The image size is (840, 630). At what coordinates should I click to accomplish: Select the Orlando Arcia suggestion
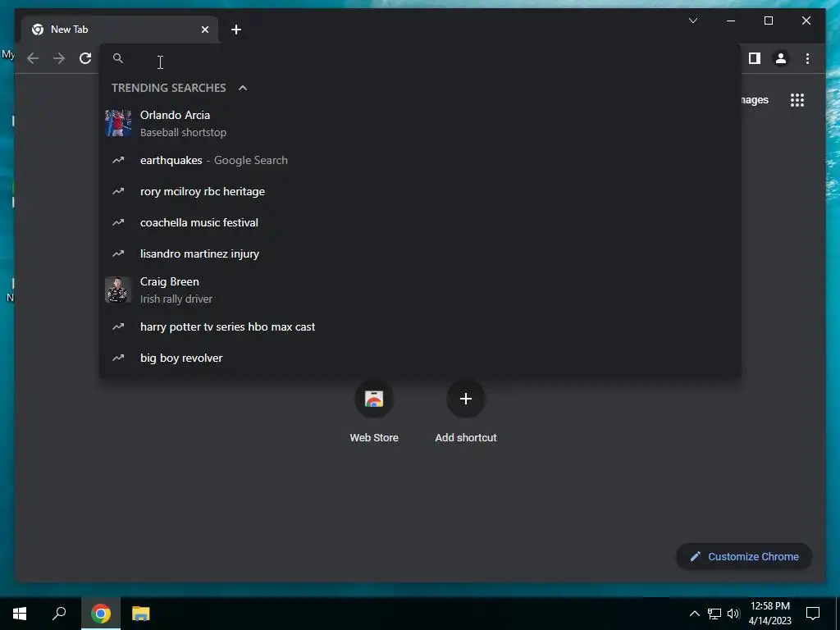tap(420, 123)
